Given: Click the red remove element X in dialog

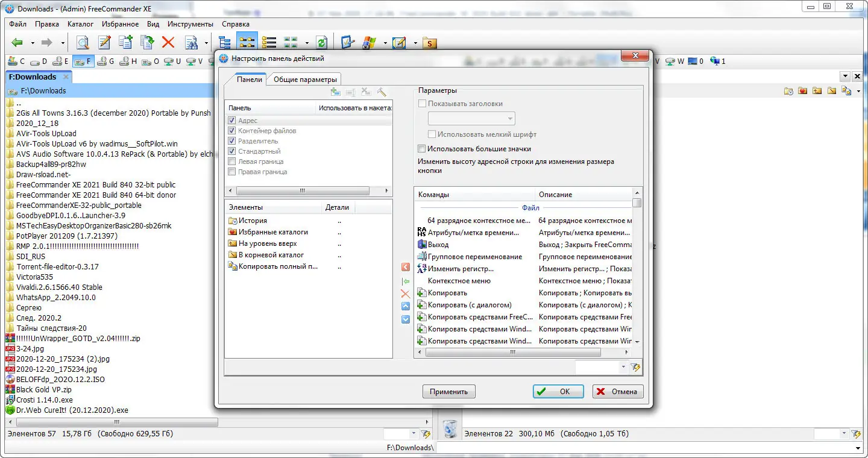Looking at the screenshot, I should point(406,293).
